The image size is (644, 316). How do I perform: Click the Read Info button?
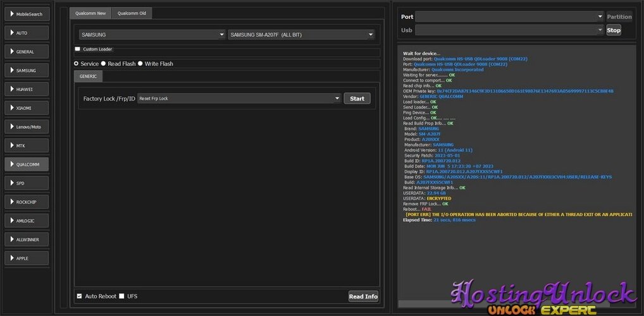point(363,296)
